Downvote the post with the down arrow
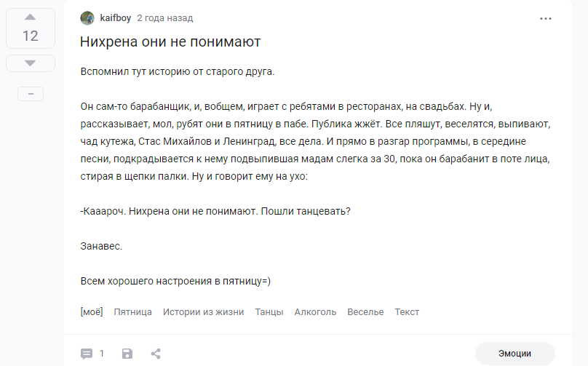The image size is (588, 366). click(x=30, y=63)
